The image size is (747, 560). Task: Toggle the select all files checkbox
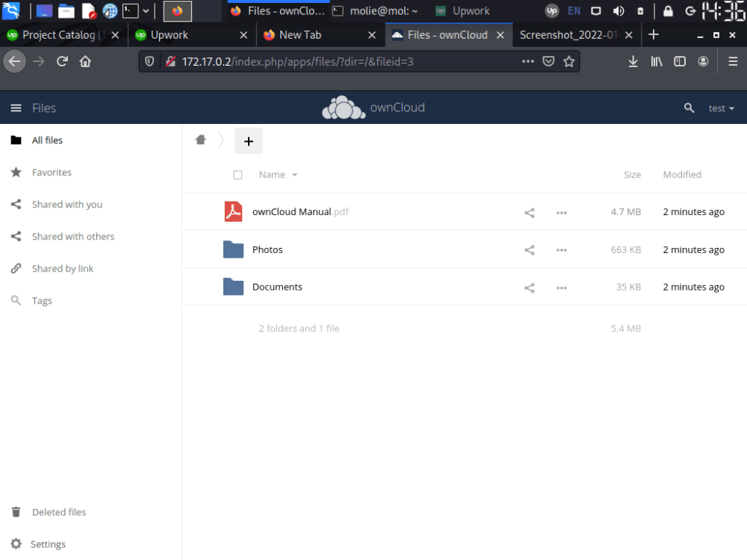(x=238, y=175)
